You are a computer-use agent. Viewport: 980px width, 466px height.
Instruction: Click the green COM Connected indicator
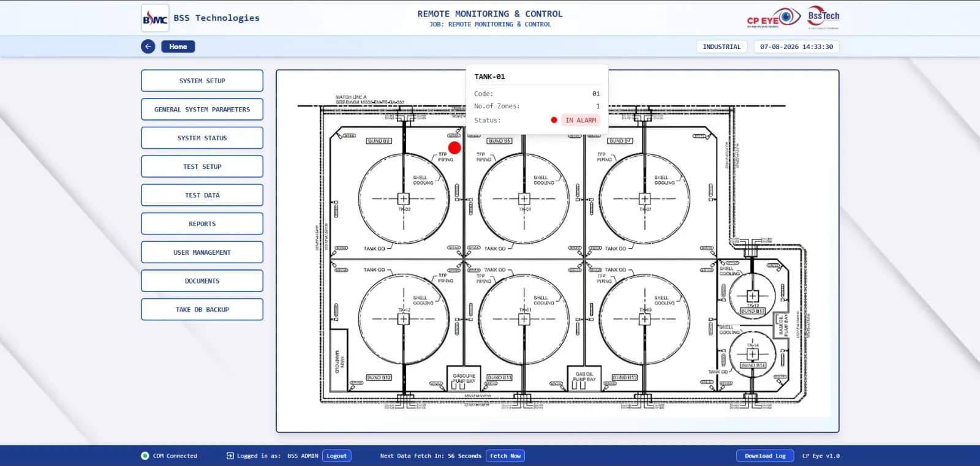[145, 456]
